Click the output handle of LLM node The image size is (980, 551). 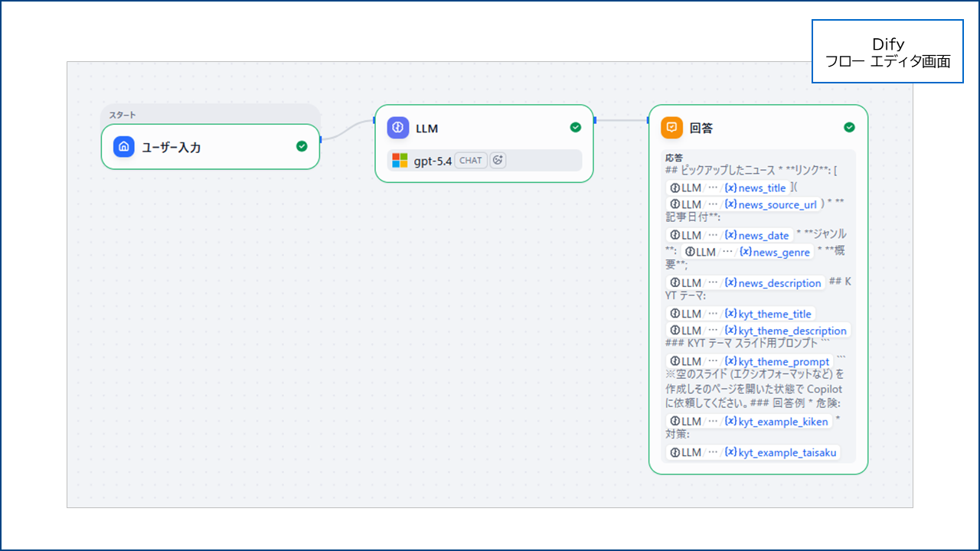coord(594,119)
